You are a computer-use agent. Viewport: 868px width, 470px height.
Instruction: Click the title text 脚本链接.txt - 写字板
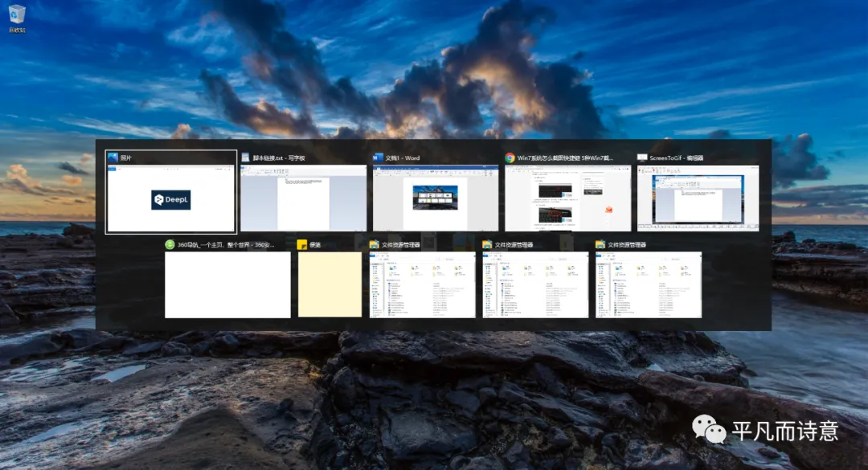coord(279,157)
